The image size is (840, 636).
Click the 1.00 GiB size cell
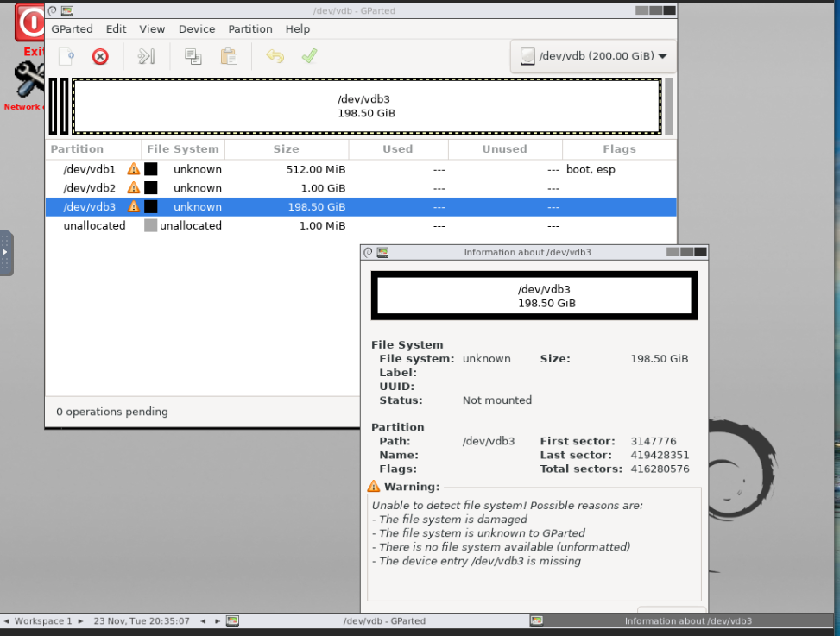click(x=323, y=188)
